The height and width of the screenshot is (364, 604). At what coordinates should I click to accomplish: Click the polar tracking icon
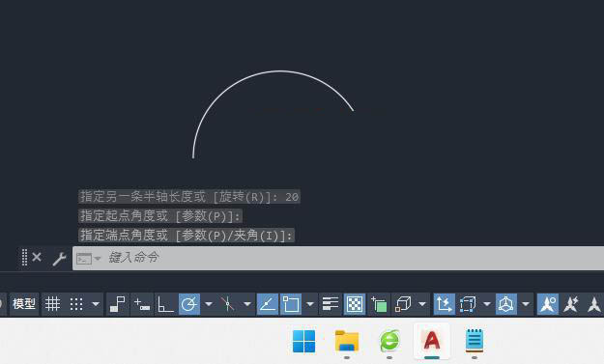189,304
